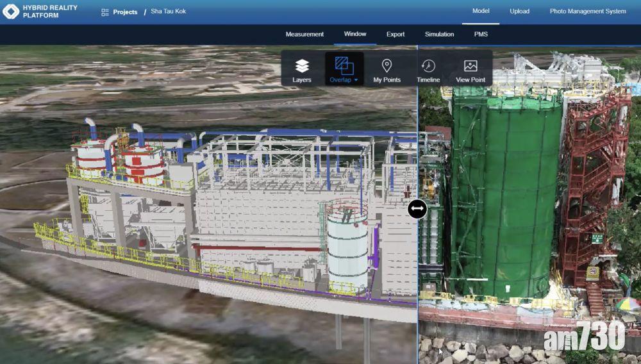Click the Hybrid Reality Platform logo
Viewport: 641px width, 364px height.
[11, 12]
